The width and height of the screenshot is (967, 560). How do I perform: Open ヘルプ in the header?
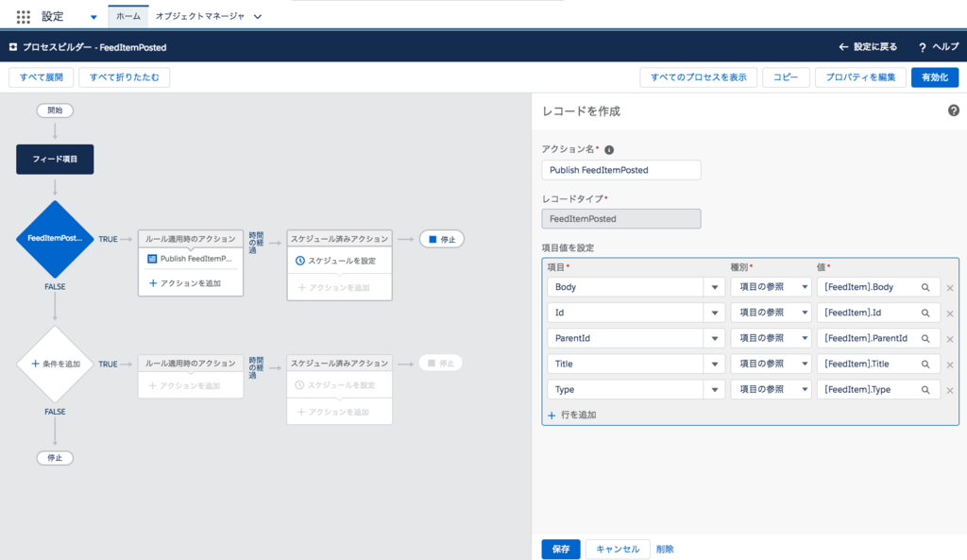tap(939, 47)
